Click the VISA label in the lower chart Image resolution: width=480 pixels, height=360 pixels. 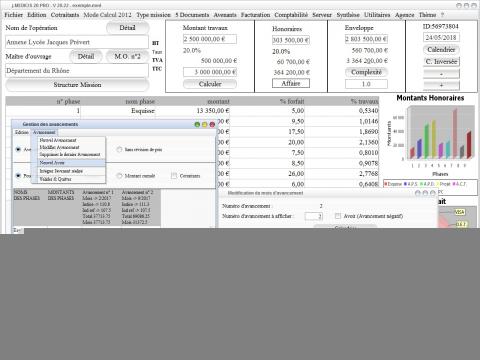pyautogui.click(x=460, y=212)
